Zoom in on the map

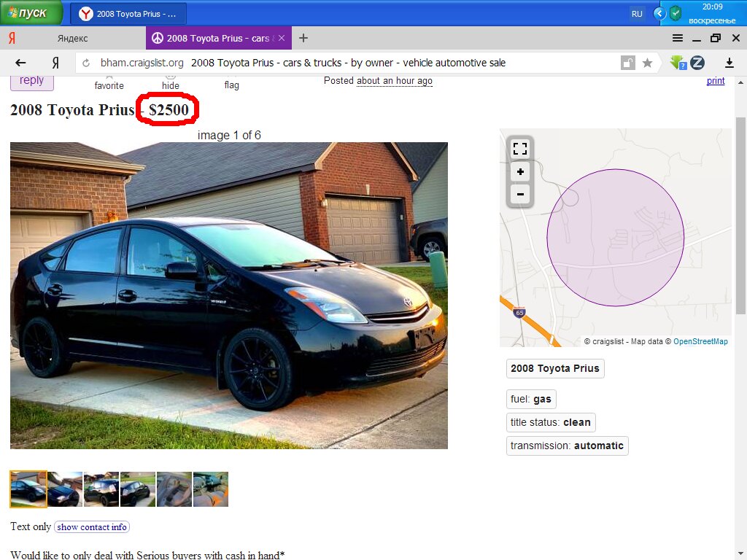coord(520,172)
